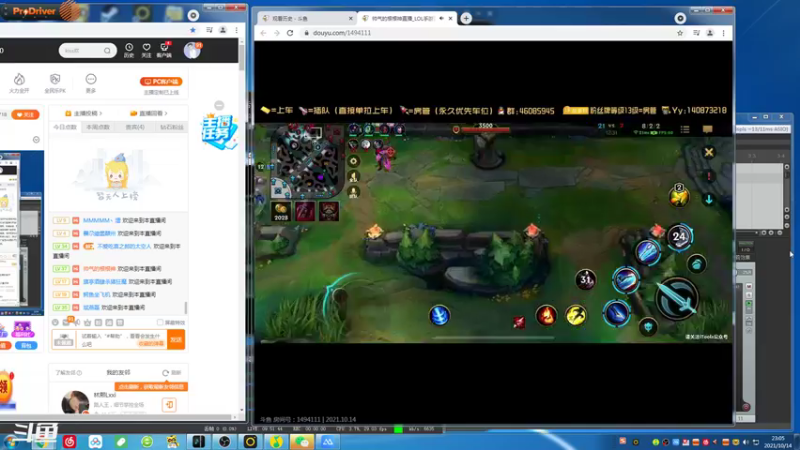Tap the ability showing cooldown 31
Screen dimensions: 800x450
586,279
